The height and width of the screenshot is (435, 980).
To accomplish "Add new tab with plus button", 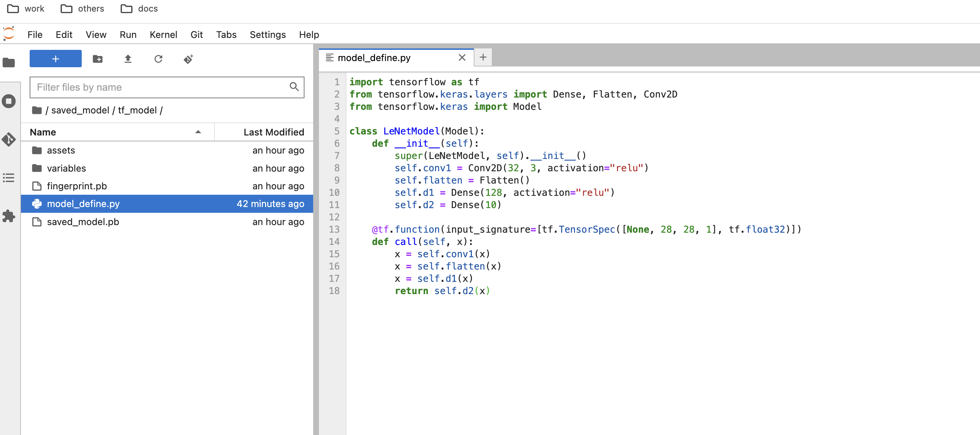I will coord(483,57).
